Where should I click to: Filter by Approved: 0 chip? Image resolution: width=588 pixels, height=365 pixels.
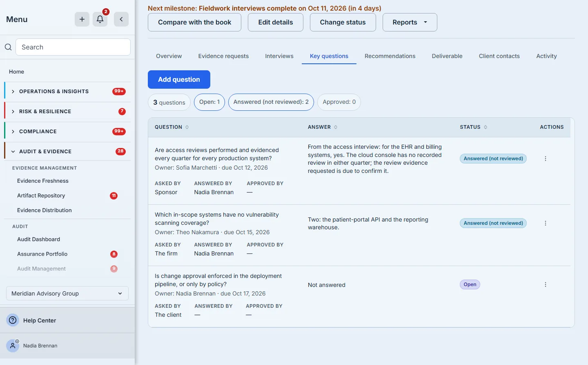pos(339,102)
